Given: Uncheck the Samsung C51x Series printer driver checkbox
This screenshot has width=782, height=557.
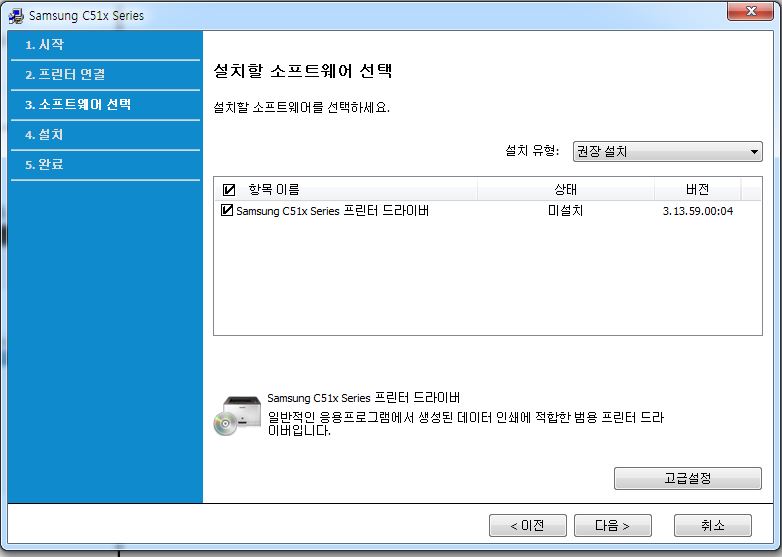Looking at the screenshot, I should pos(226,210).
